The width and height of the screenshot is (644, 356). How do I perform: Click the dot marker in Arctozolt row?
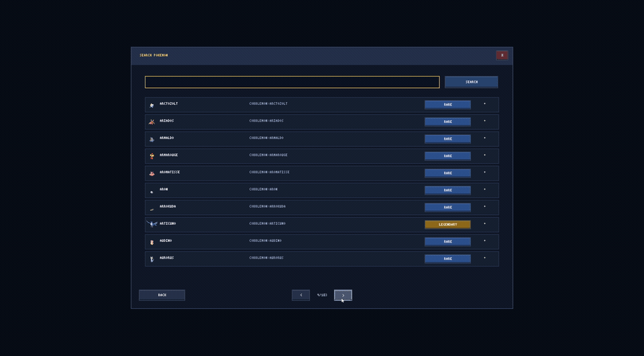484,103
